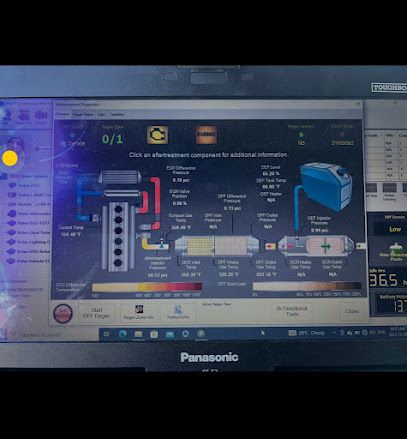The width and height of the screenshot is (407, 439).
Task: Click the orange WARNING lamp icon
Action: (206, 135)
